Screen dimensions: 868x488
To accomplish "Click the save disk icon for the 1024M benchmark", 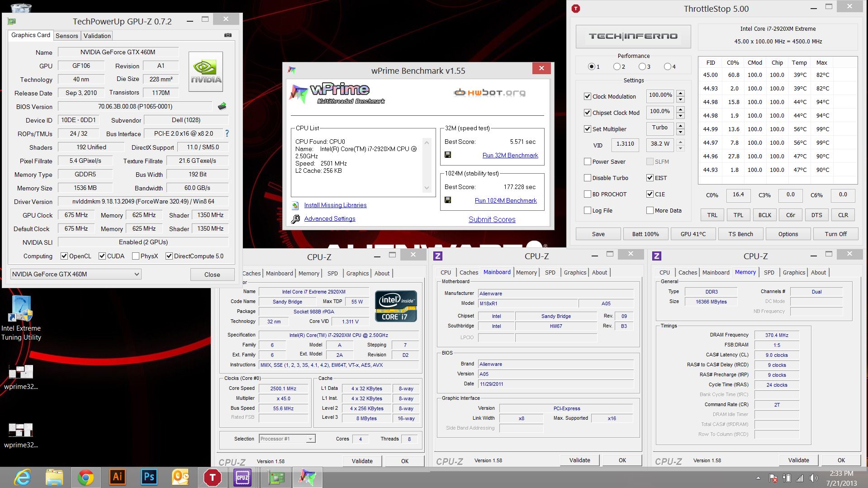I will (448, 200).
